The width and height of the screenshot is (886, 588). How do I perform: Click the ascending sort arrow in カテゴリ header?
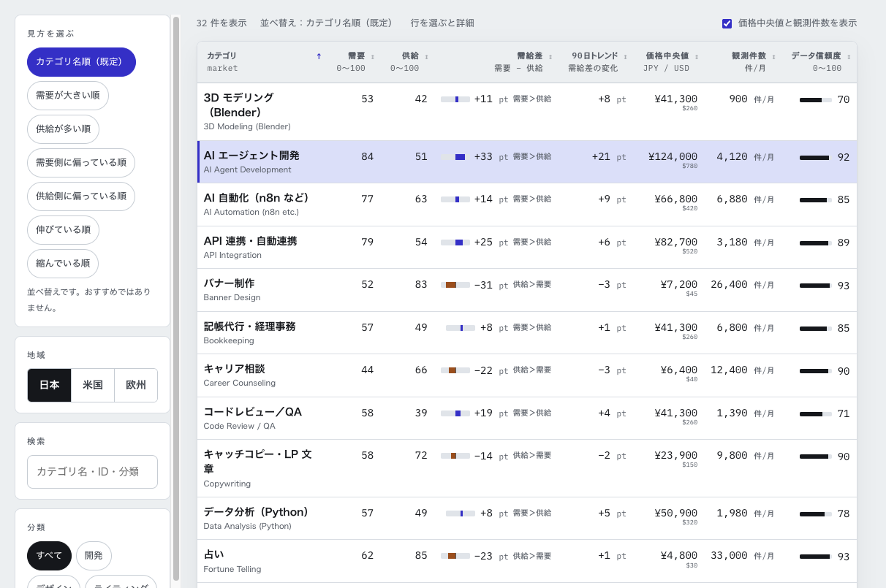click(319, 56)
